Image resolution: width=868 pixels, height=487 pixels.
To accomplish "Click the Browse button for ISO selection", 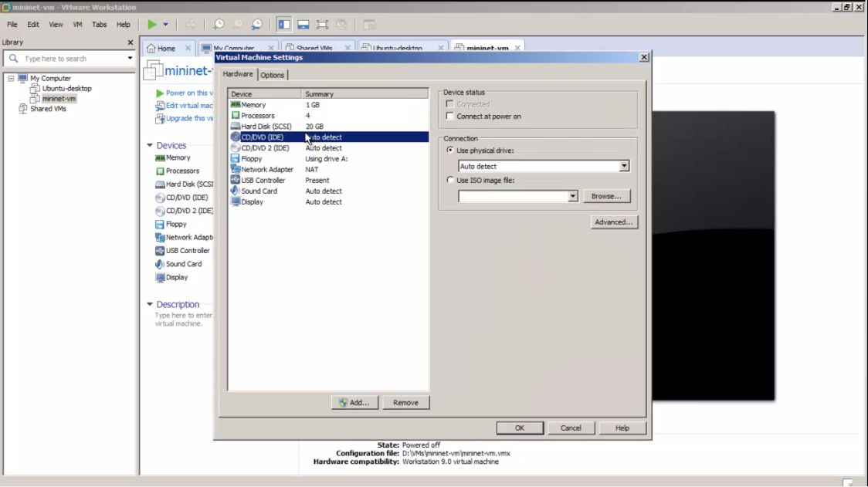I will (x=607, y=195).
